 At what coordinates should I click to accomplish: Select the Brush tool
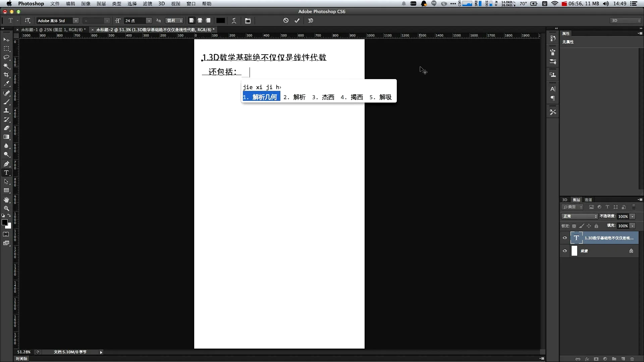pos(6,102)
